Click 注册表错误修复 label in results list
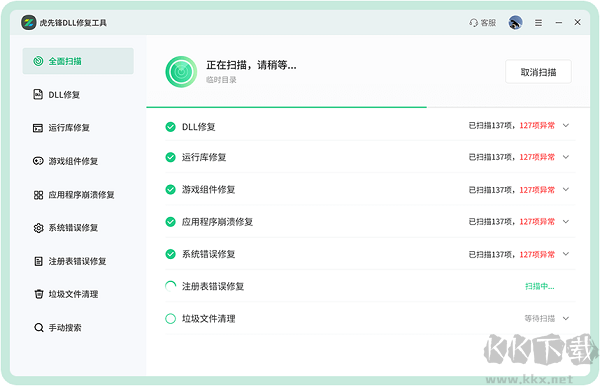This screenshot has height=386, width=600. [x=213, y=286]
